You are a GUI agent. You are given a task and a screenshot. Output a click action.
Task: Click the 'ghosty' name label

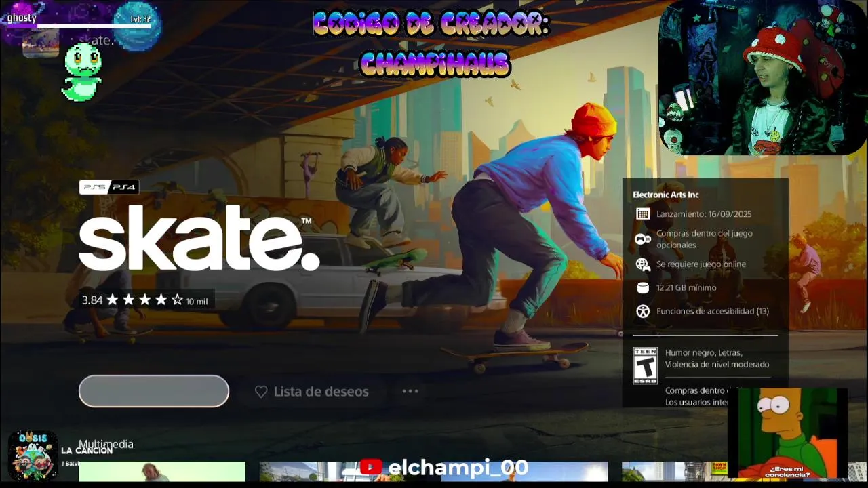click(22, 18)
